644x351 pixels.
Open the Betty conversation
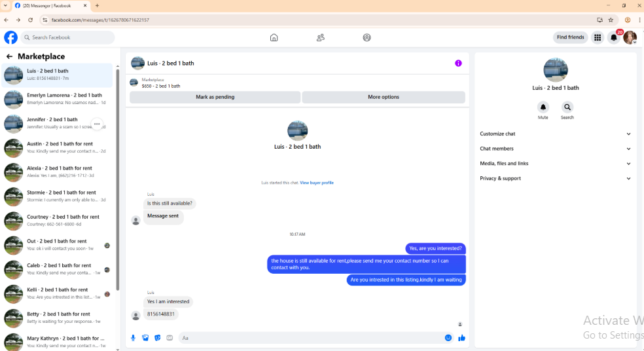click(57, 318)
